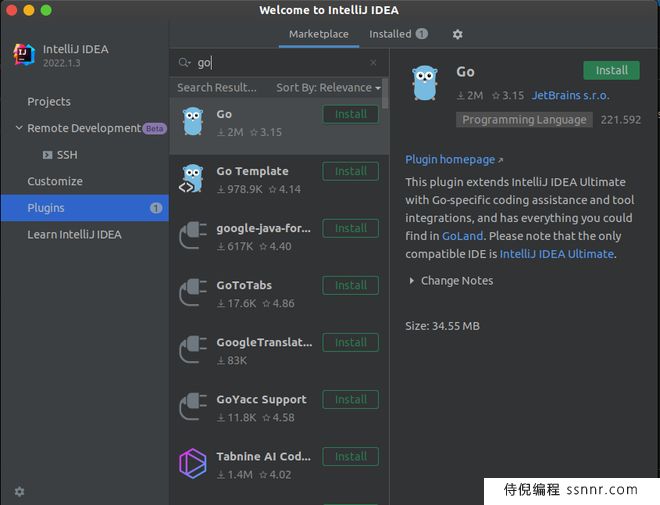Click the Size: 34.55 MB text

[442, 326]
